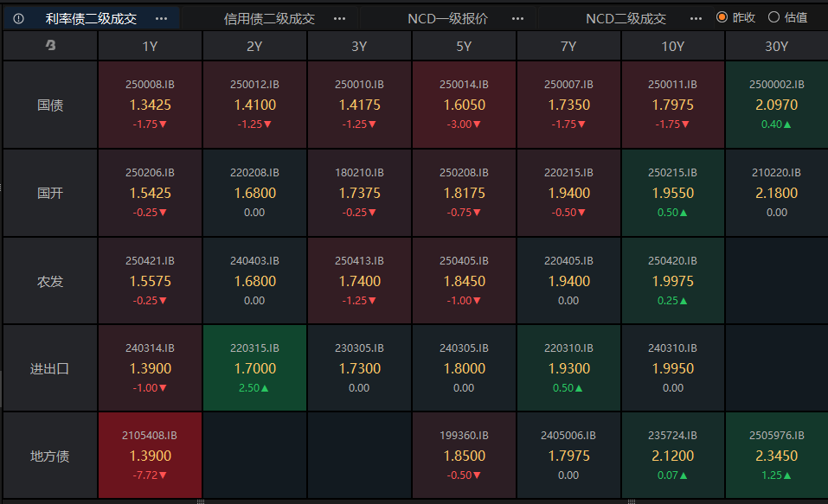The image size is (828, 504).
Task: Open the 240314.IB cell at 1.3900
Action: [150, 368]
